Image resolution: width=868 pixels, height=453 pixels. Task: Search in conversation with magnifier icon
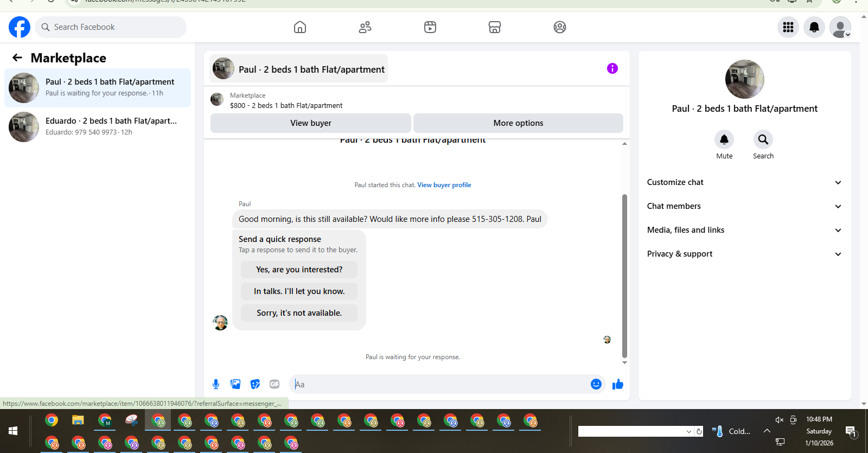click(763, 139)
